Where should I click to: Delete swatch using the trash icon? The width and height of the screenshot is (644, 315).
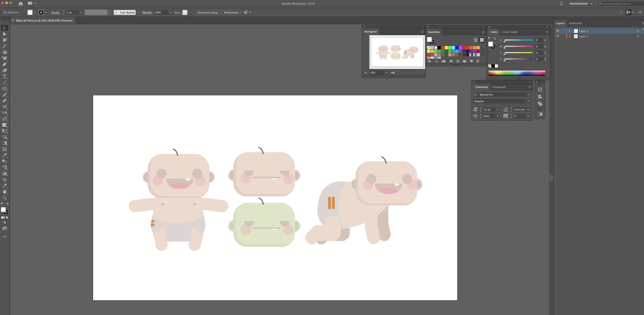(478, 61)
